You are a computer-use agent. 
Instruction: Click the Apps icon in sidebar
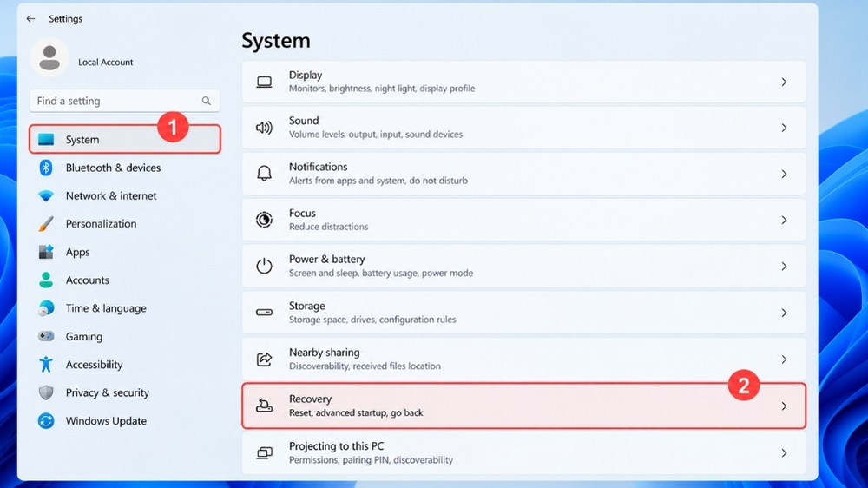(46, 252)
